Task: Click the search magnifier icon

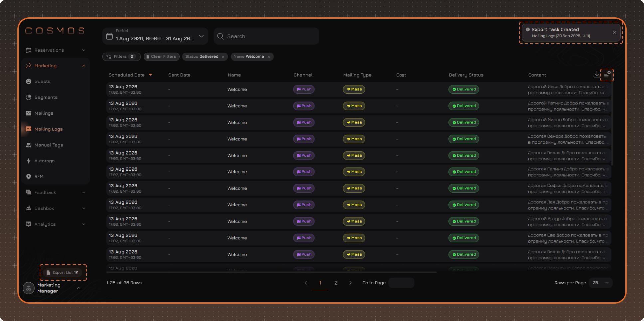Action: click(x=220, y=36)
